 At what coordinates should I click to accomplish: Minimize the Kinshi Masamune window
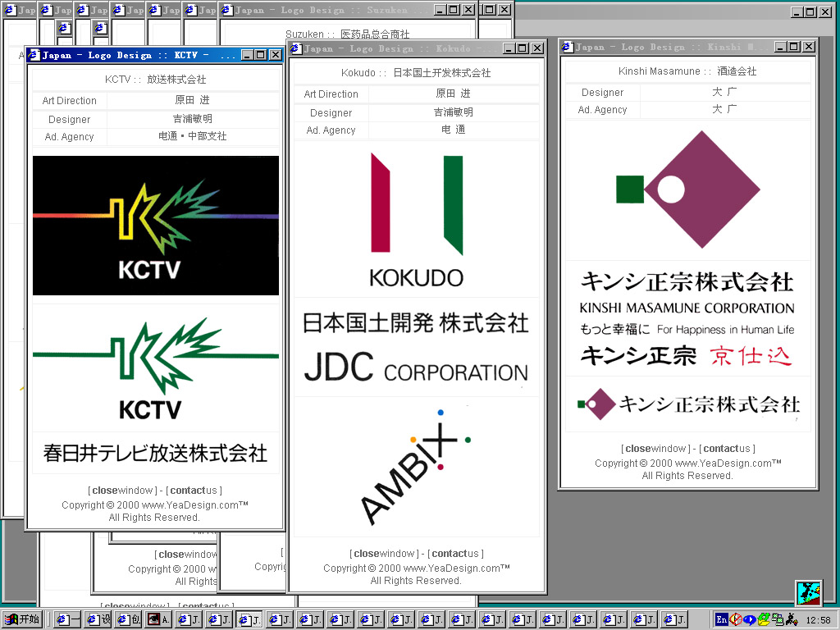click(781, 47)
